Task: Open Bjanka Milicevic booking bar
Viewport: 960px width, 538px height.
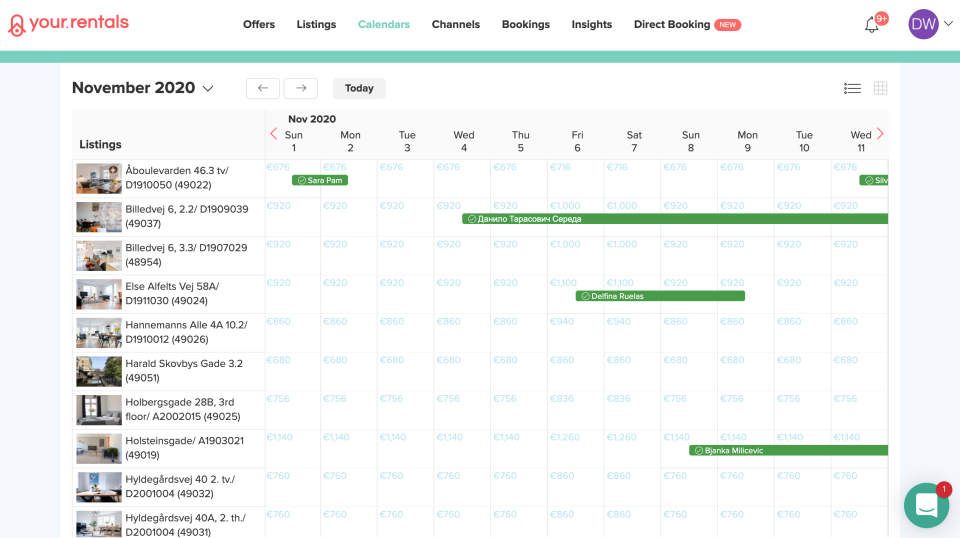Action: pyautogui.click(x=788, y=450)
